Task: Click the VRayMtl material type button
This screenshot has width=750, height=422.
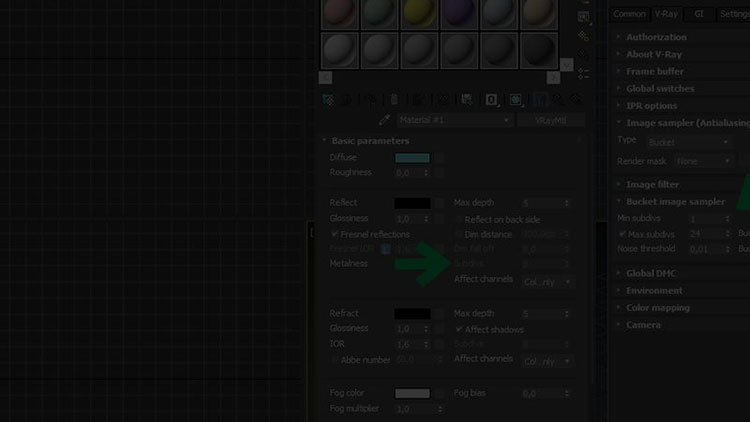Action: pos(551,120)
